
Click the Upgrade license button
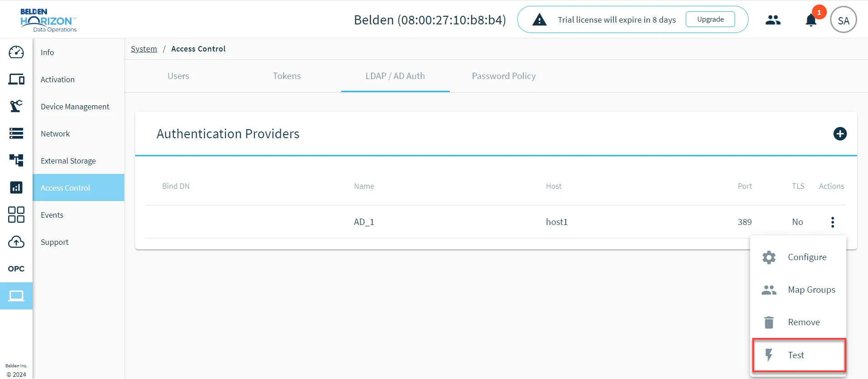[710, 19]
